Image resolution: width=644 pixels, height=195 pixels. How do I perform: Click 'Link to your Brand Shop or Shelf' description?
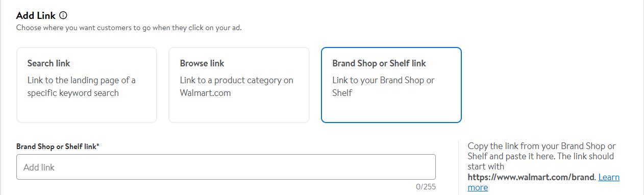pos(383,87)
